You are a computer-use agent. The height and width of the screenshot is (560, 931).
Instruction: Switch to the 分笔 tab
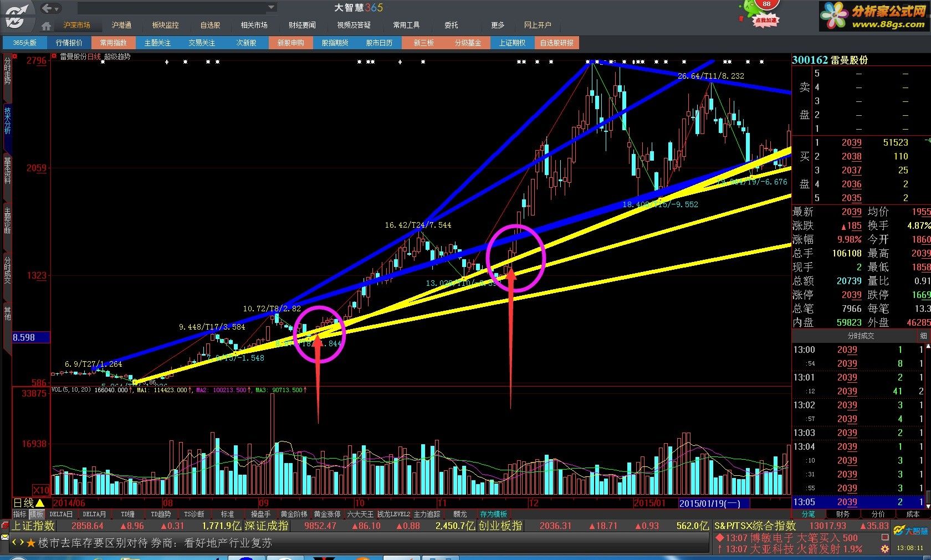808,514
